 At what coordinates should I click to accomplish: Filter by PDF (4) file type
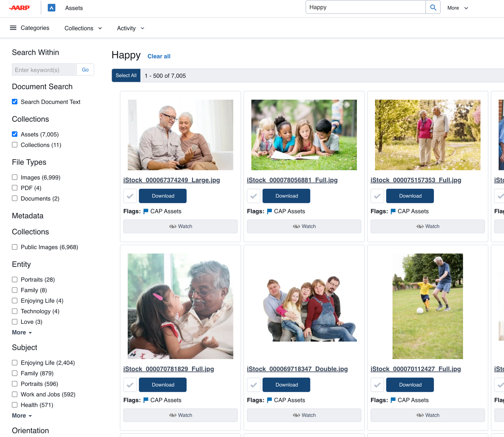(15, 188)
